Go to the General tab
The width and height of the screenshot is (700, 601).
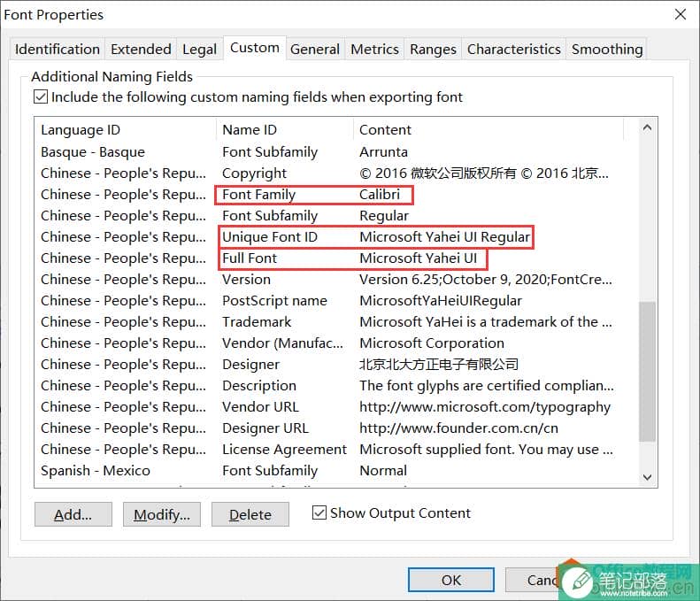(315, 49)
